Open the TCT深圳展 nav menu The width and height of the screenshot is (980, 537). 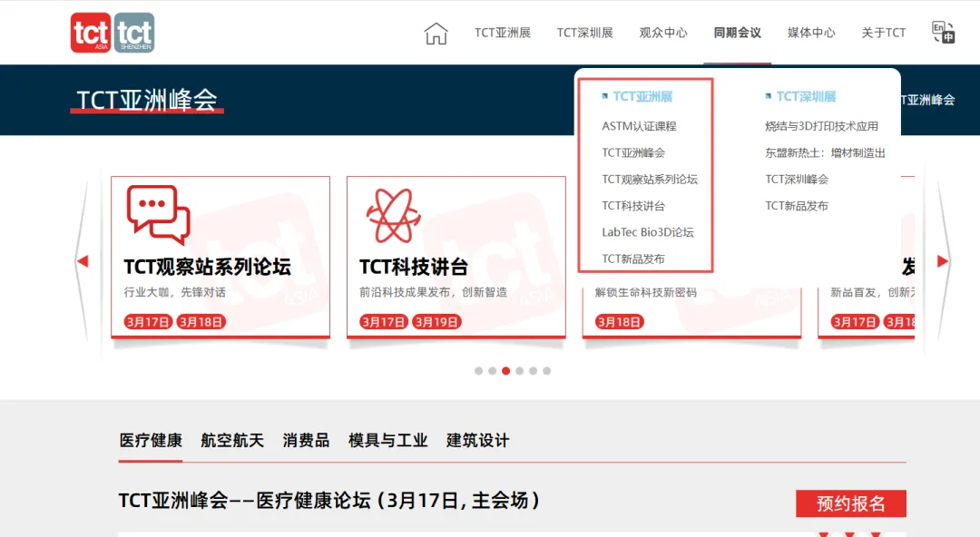[x=585, y=33]
